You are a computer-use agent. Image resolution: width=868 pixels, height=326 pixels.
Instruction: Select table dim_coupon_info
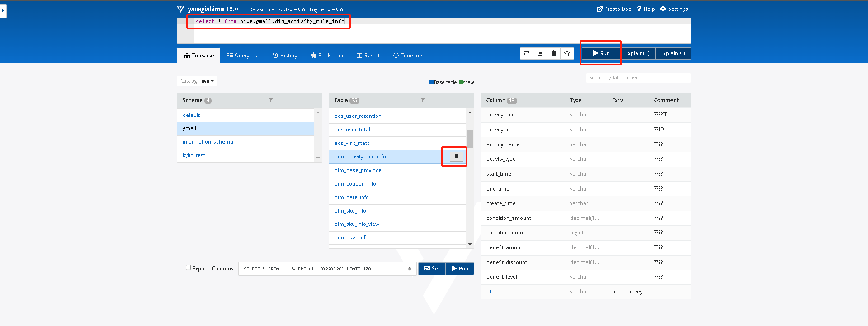[x=397, y=184]
